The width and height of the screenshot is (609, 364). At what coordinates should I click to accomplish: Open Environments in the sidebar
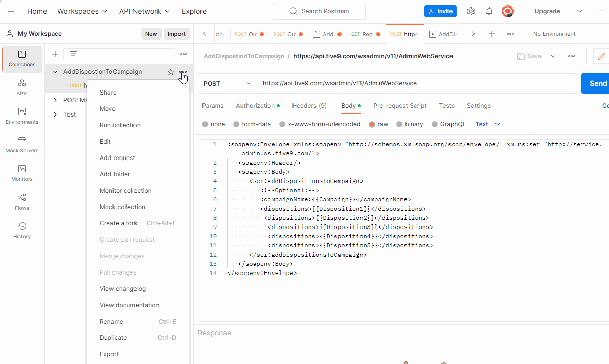[22, 116]
